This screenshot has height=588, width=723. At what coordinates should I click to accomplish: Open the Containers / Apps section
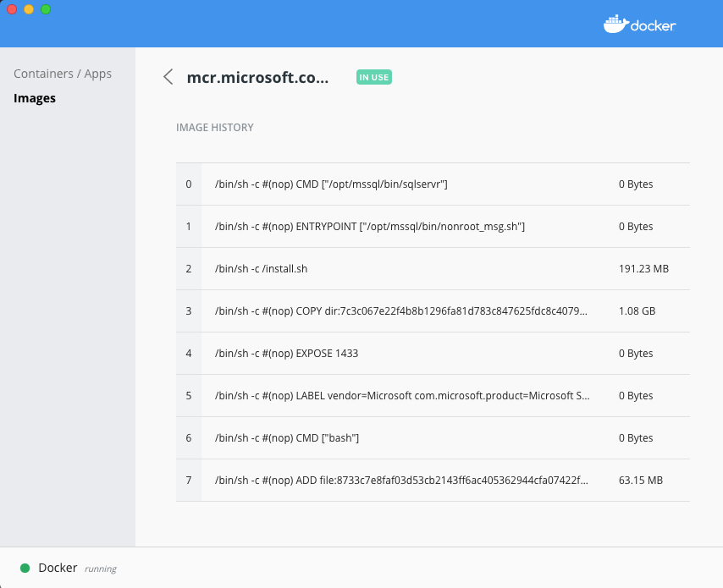pyautogui.click(x=63, y=74)
